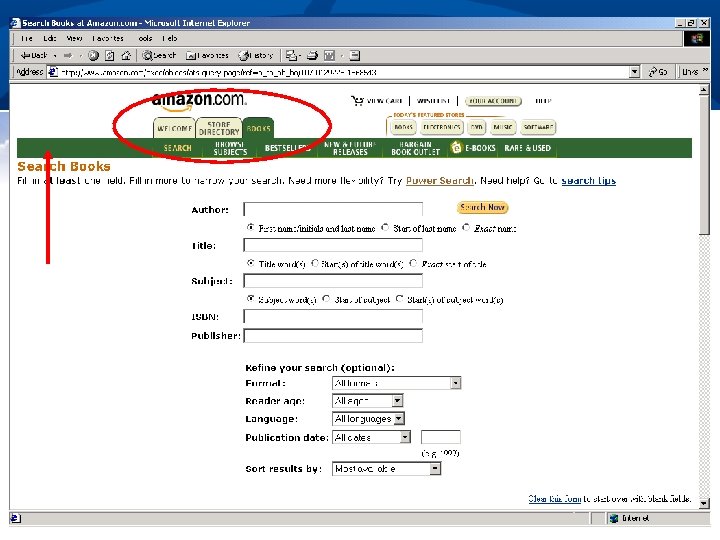Expand the Links toolbar chevron

(x=706, y=70)
